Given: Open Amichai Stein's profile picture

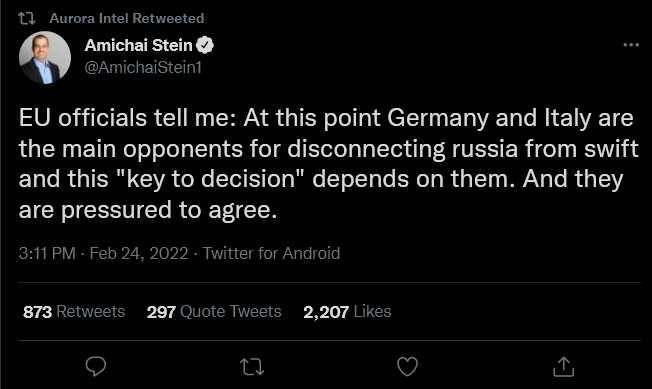Looking at the screenshot, I should pyautogui.click(x=45, y=57).
